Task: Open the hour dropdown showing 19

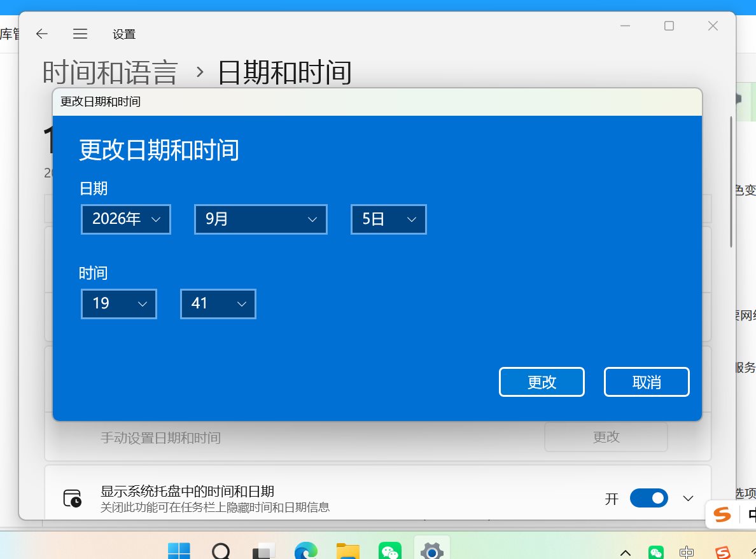Action: pos(119,303)
